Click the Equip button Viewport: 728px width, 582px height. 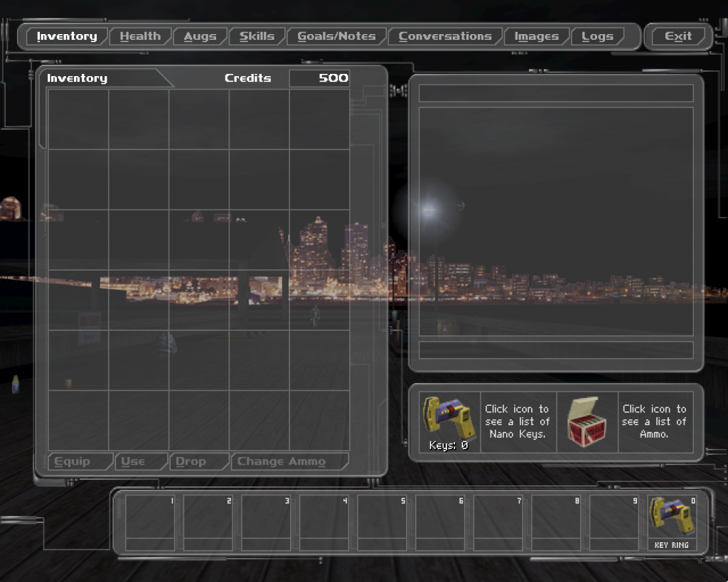coord(80,461)
